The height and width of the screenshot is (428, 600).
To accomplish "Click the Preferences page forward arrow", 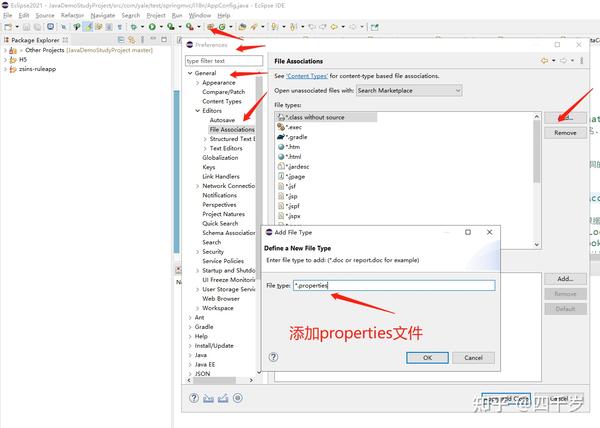I will (x=563, y=60).
